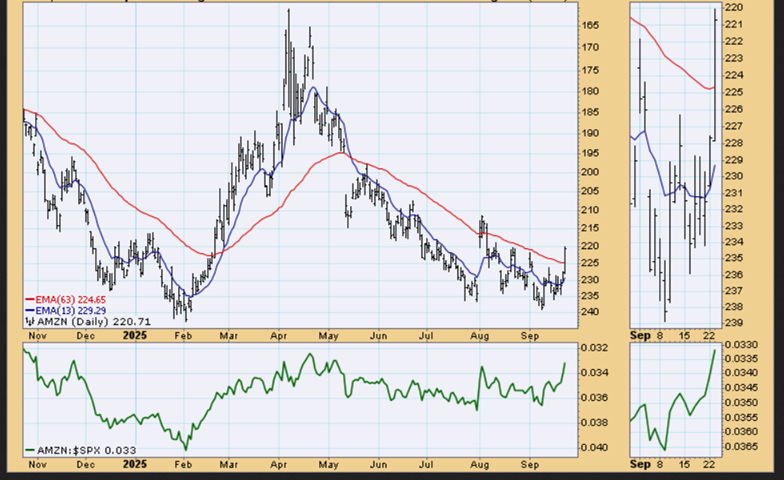
Task: Select the 'EMA(63) 224.65' legend text
Action: point(70,300)
